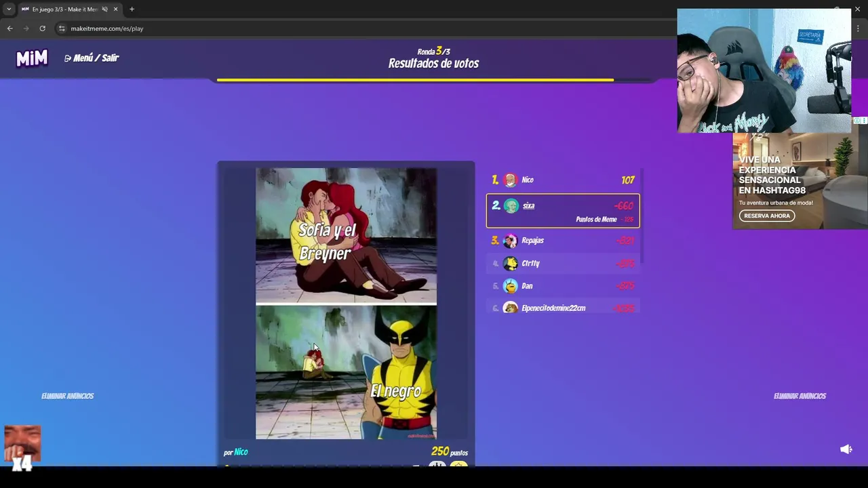Go forward in browser history
Screen dimensions: 868x488
coord(26,28)
